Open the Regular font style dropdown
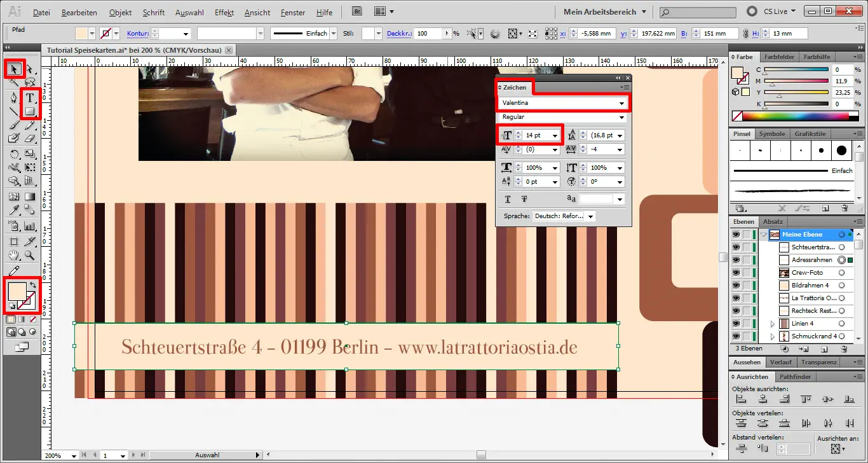 621,117
